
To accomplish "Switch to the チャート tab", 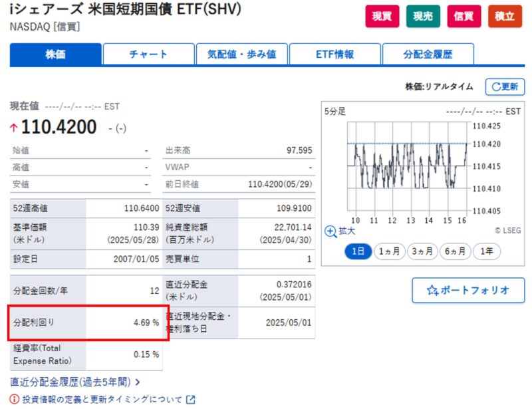I will pyautogui.click(x=148, y=55).
